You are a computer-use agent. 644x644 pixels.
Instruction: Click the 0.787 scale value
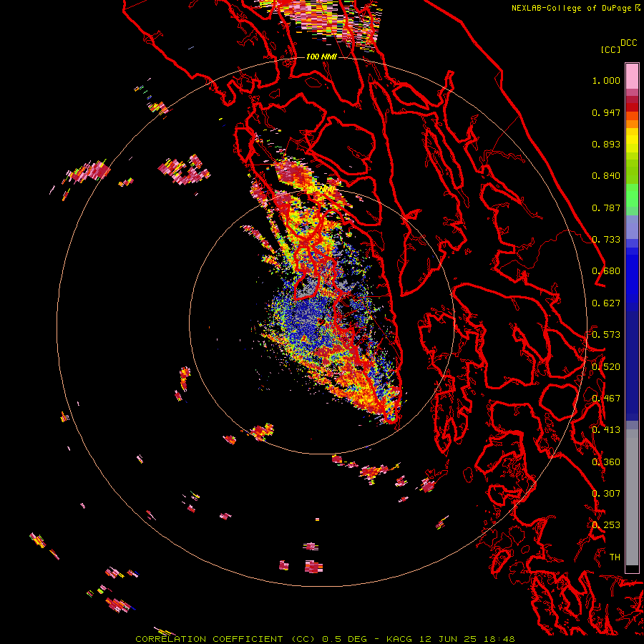tap(606, 208)
